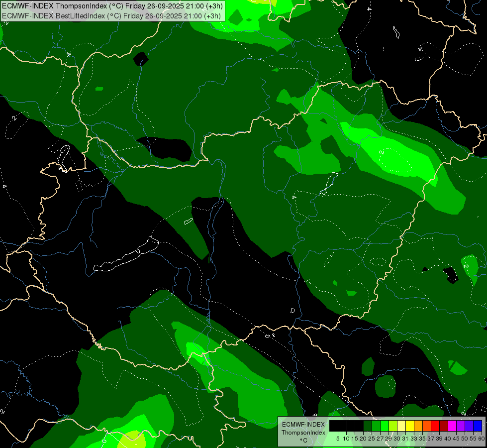Click the legend tick label 60
Screen dimensions: 487x448
click(x=482, y=439)
